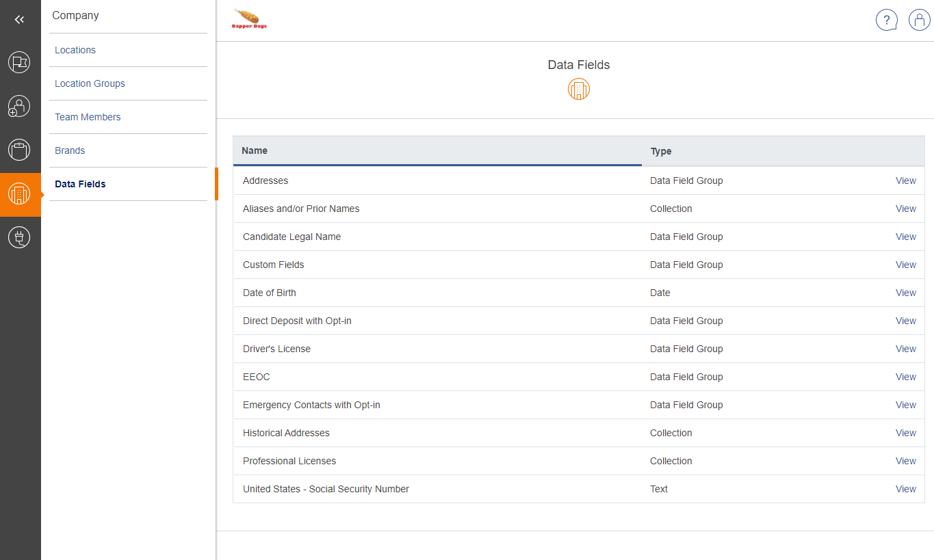934x560 pixels.
Task: Open the user profile icon
Action: 919,20
